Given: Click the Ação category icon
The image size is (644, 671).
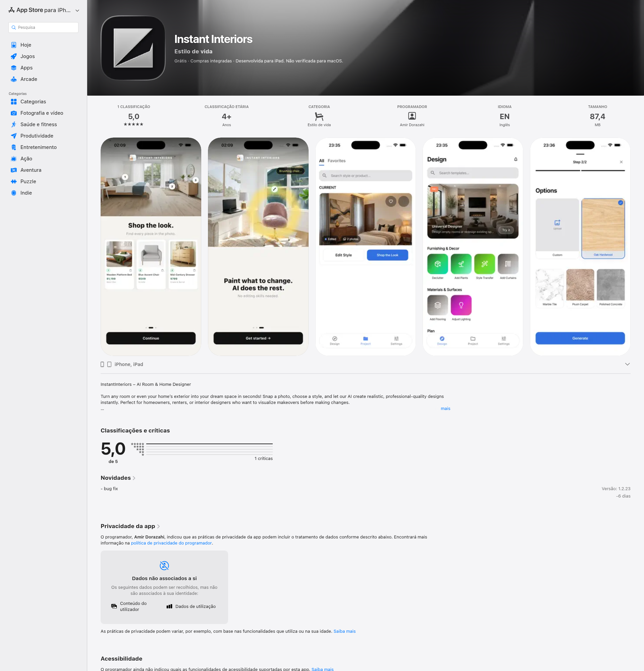Looking at the screenshot, I should coord(14,158).
